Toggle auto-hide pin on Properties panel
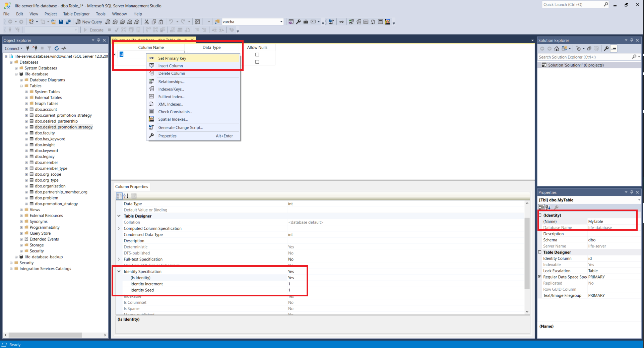 point(632,192)
